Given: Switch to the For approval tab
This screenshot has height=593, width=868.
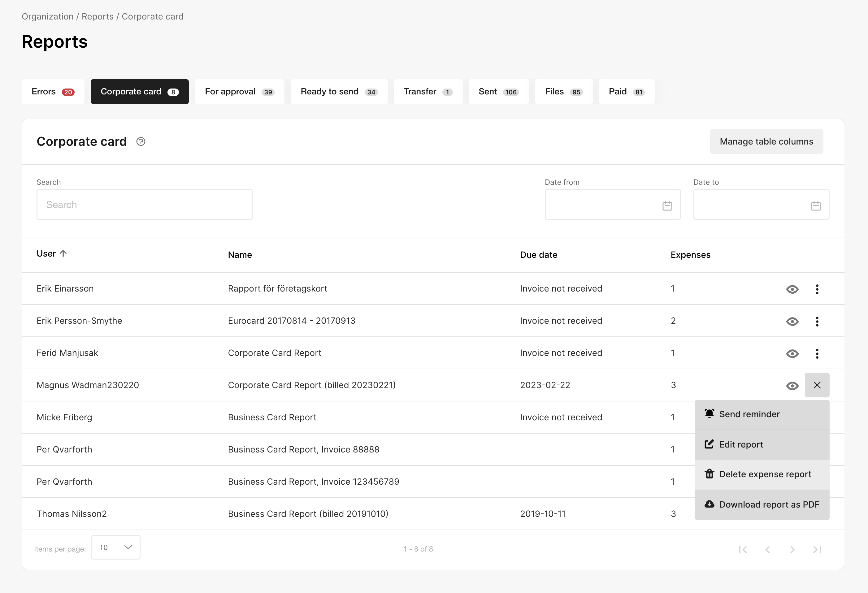Looking at the screenshot, I should pyautogui.click(x=239, y=92).
